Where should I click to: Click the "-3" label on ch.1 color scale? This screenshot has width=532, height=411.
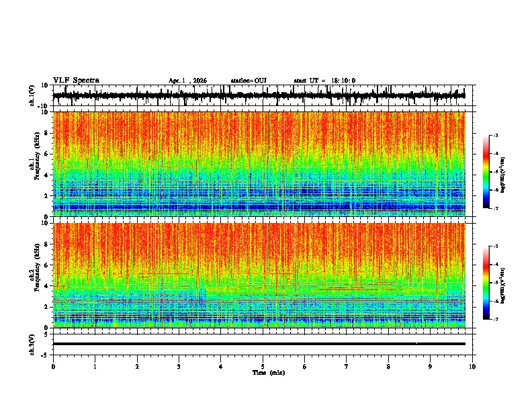coord(496,135)
